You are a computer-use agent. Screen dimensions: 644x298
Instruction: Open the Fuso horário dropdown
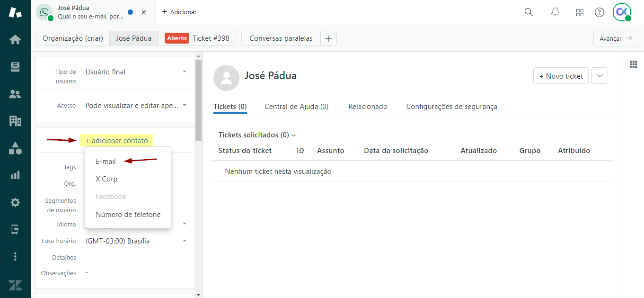(184, 241)
